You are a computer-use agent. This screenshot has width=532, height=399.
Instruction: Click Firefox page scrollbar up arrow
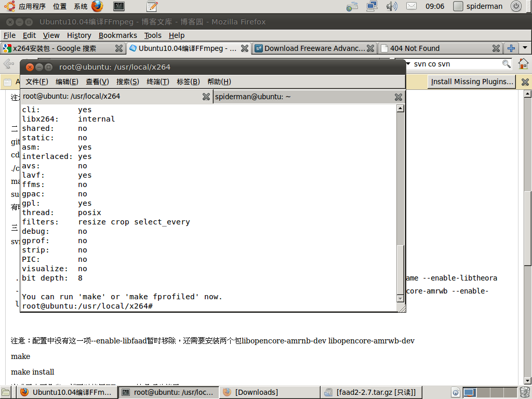coord(527,95)
